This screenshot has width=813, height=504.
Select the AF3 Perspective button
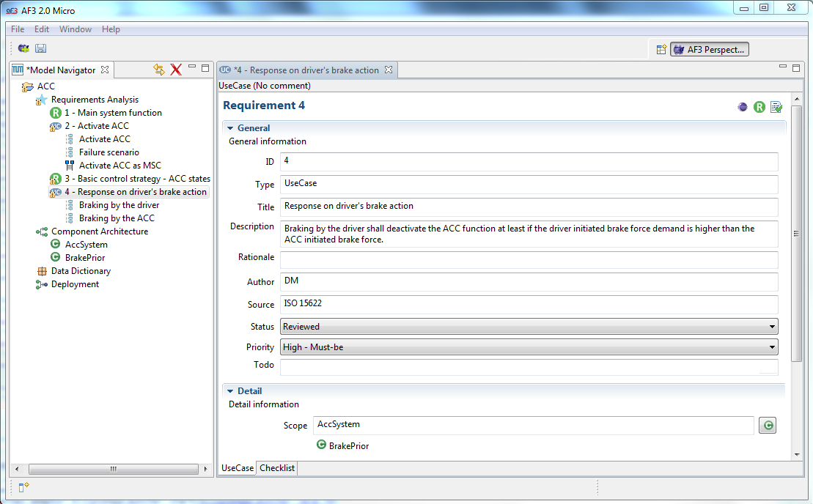coord(710,50)
